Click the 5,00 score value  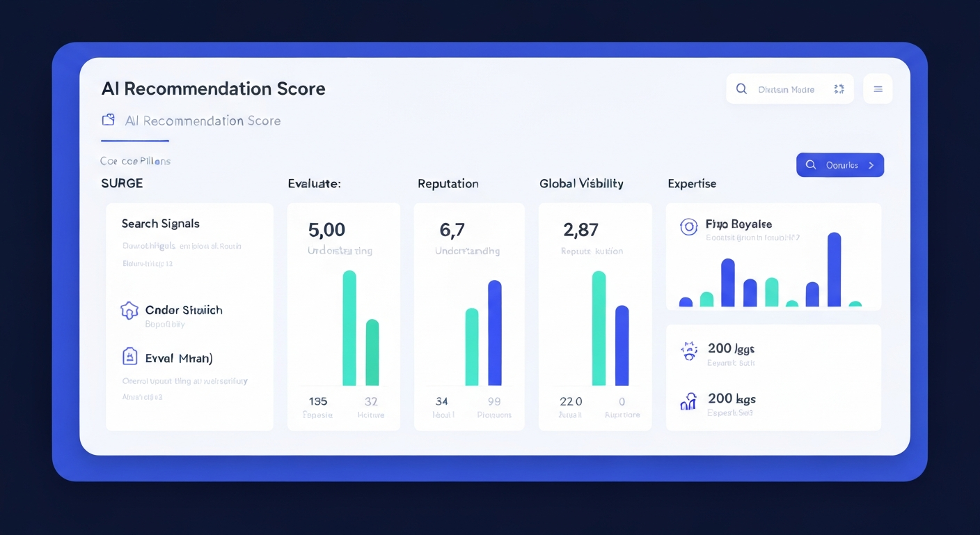pyautogui.click(x=326, y=229)
